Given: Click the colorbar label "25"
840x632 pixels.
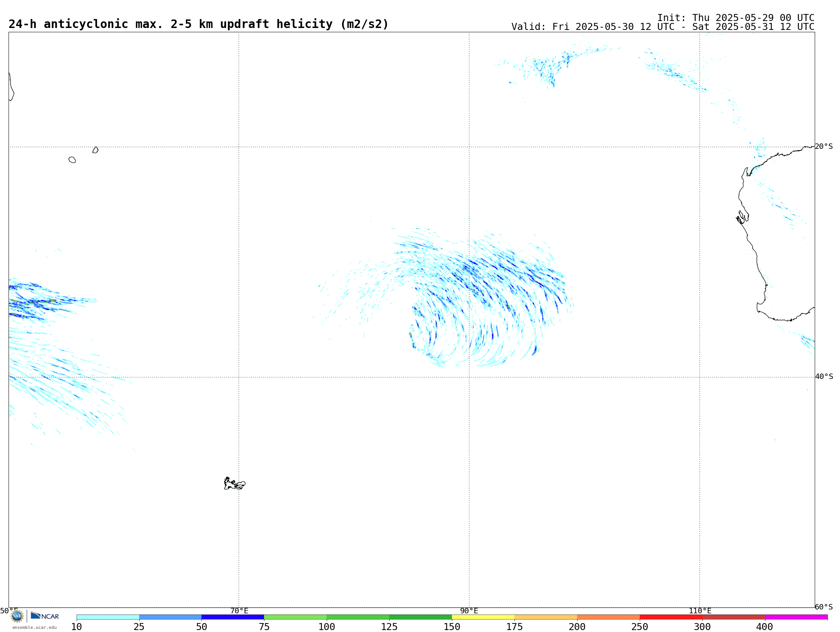Looking at the screenshot, I should coord(139,627).
